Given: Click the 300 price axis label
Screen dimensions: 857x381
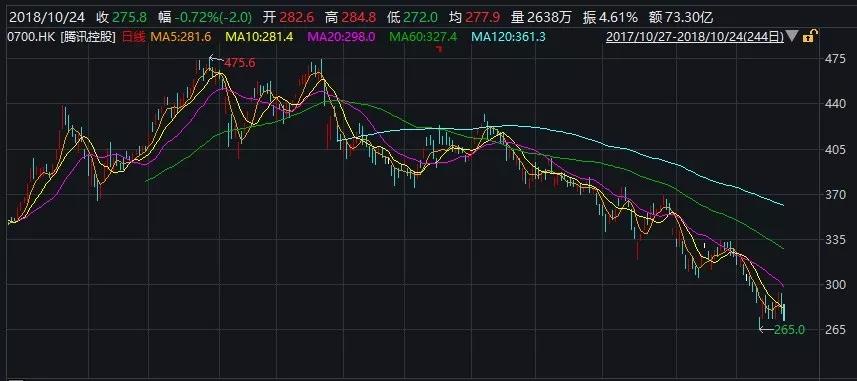Looking at the screenshot, I should (837, 285).
